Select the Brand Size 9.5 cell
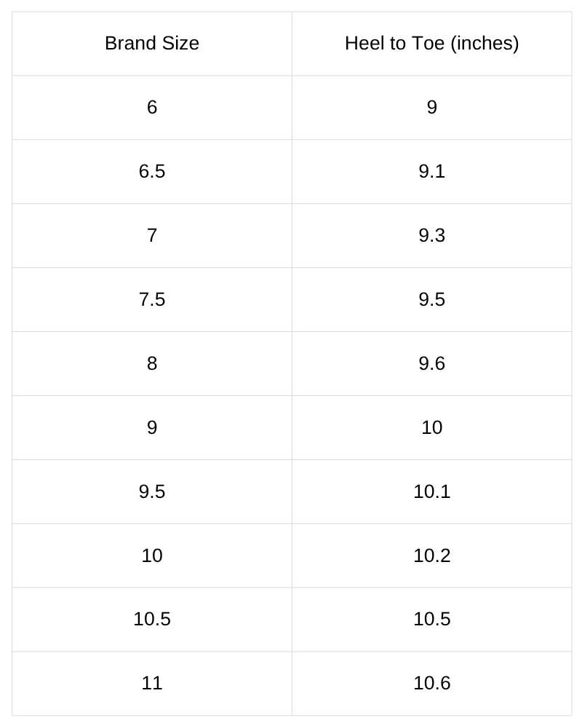The height and width of the screenshot is (728, 582). point(152,491)
